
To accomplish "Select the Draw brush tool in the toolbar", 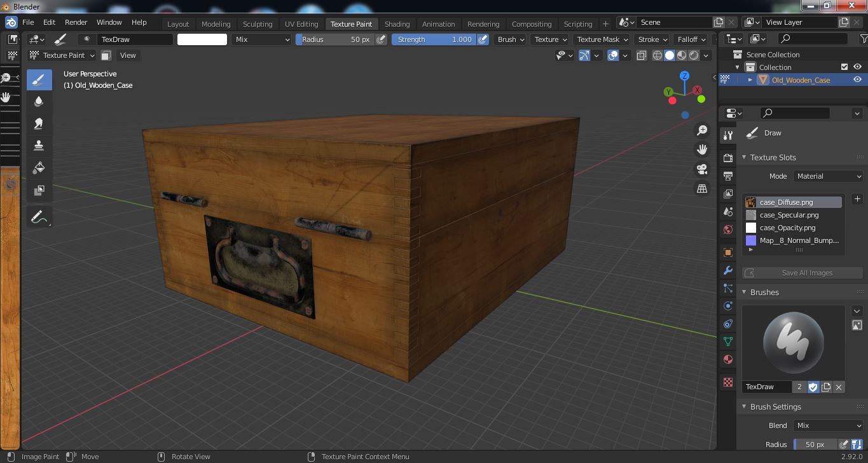I will coord(39,80).
